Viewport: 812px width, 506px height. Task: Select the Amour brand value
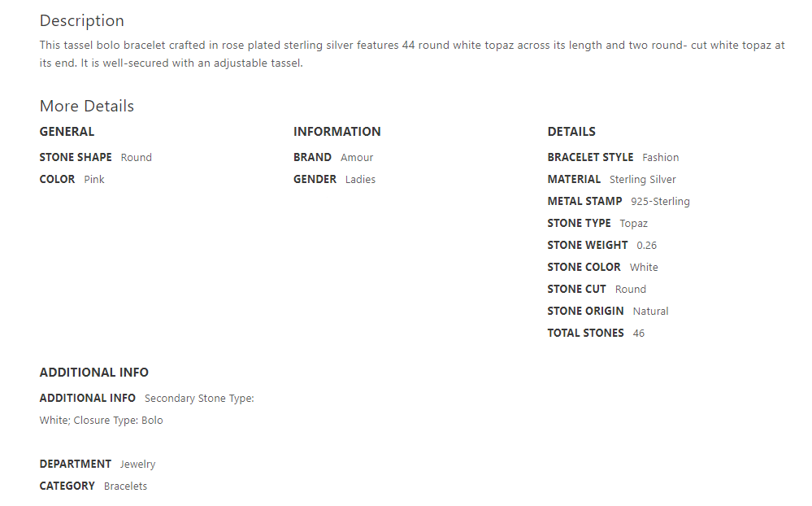click(357, 158)
